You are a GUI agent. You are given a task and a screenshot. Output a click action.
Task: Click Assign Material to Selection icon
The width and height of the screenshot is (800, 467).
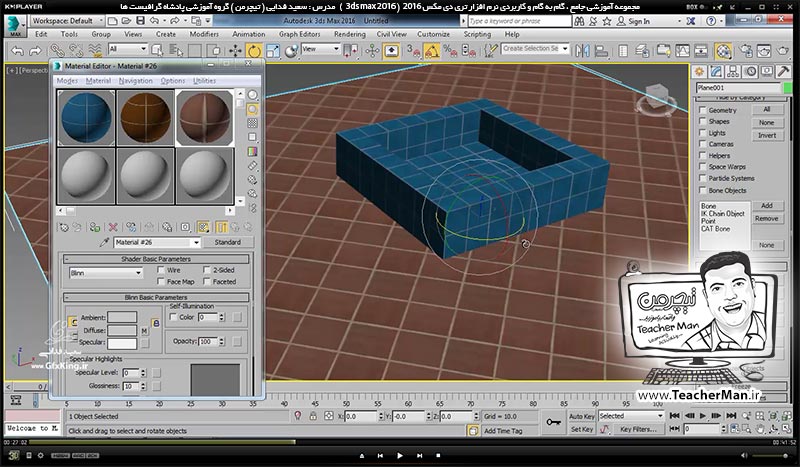[95, 227]
